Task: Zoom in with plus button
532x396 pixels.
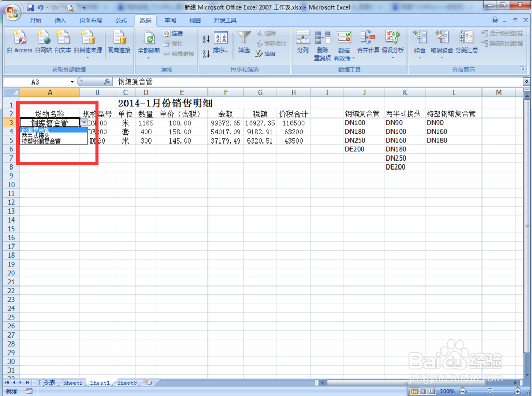Action: point(518,391)
